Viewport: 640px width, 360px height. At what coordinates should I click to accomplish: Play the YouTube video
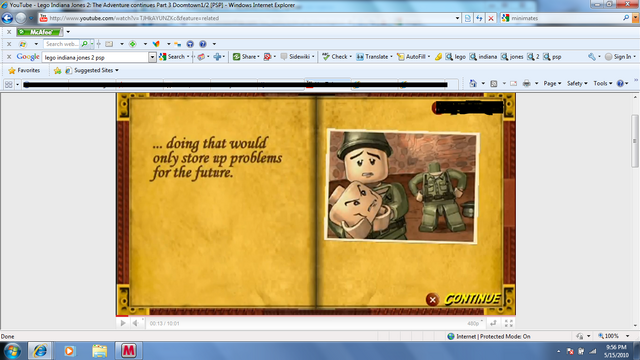123,323
